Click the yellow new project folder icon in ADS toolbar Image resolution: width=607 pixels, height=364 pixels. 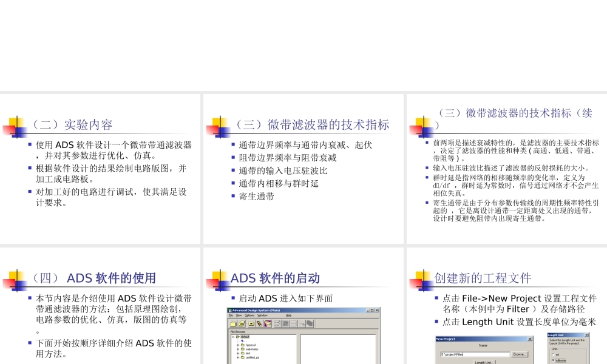click(x=233, y=324)
